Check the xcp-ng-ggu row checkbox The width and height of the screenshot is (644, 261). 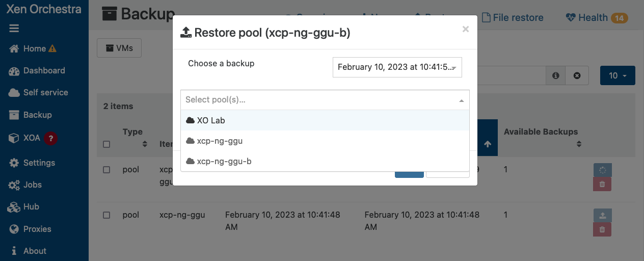106,215
